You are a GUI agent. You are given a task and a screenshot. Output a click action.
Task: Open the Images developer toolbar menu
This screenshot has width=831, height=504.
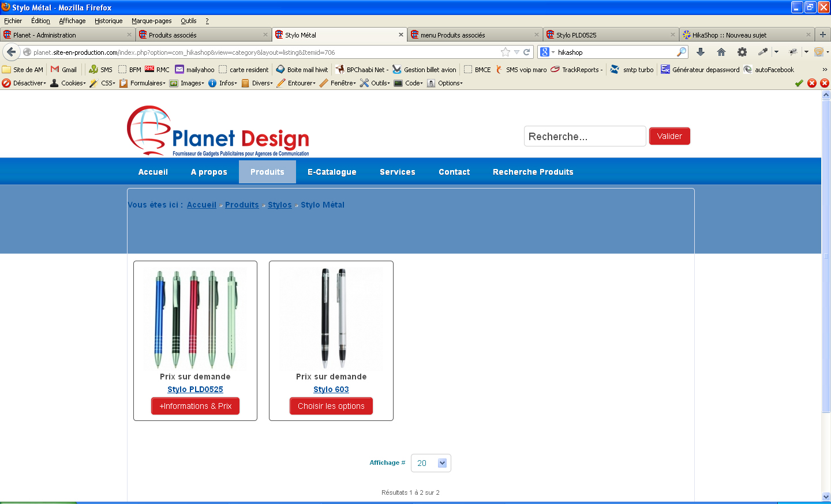187,83
